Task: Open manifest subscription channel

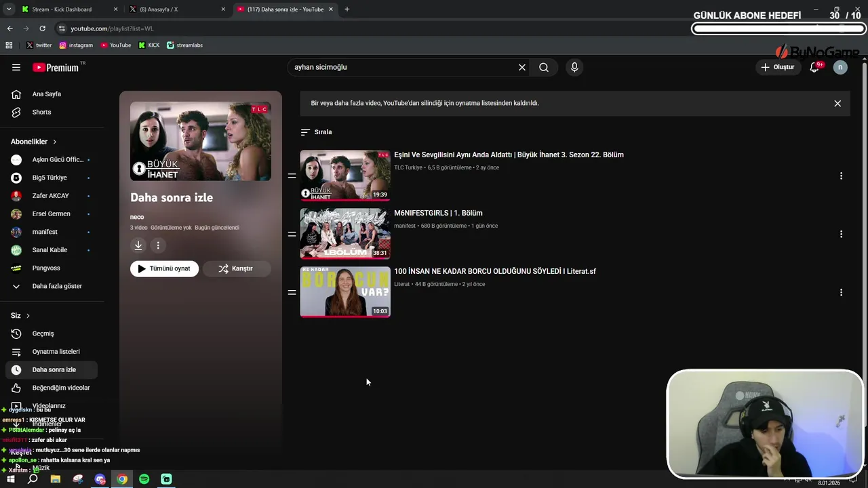Action: tap(52, 232)
